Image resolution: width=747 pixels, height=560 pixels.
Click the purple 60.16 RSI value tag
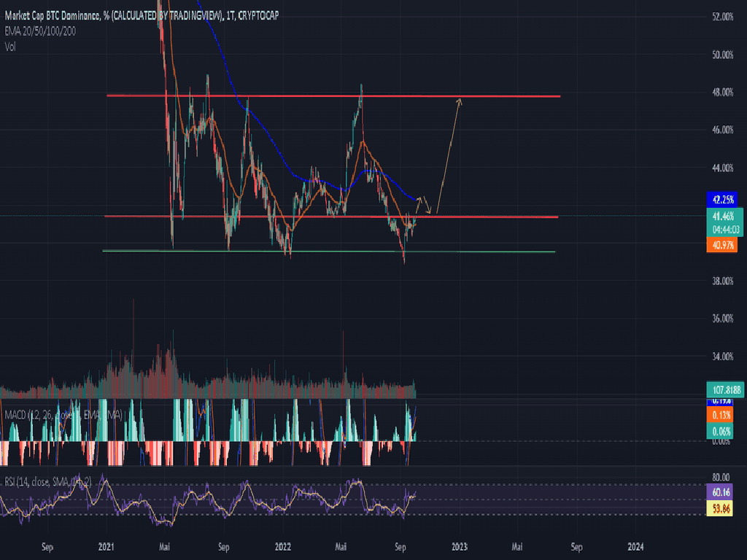click(x=721, y=493)
